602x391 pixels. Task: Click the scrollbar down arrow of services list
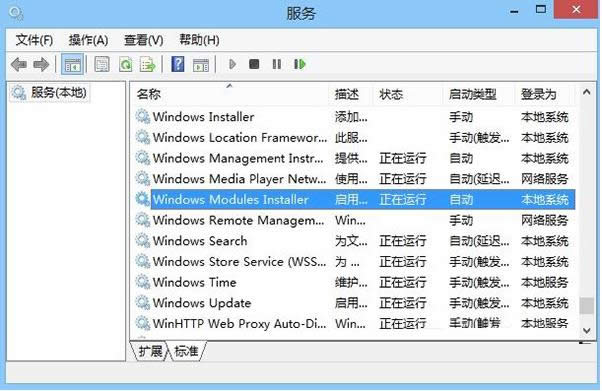coord(586,330)
